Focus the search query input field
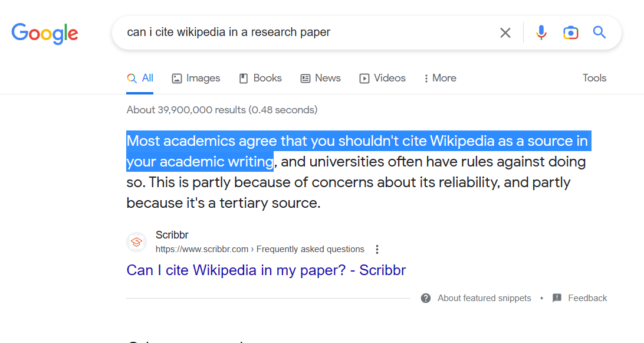644x343 pixels. point(304,32)
